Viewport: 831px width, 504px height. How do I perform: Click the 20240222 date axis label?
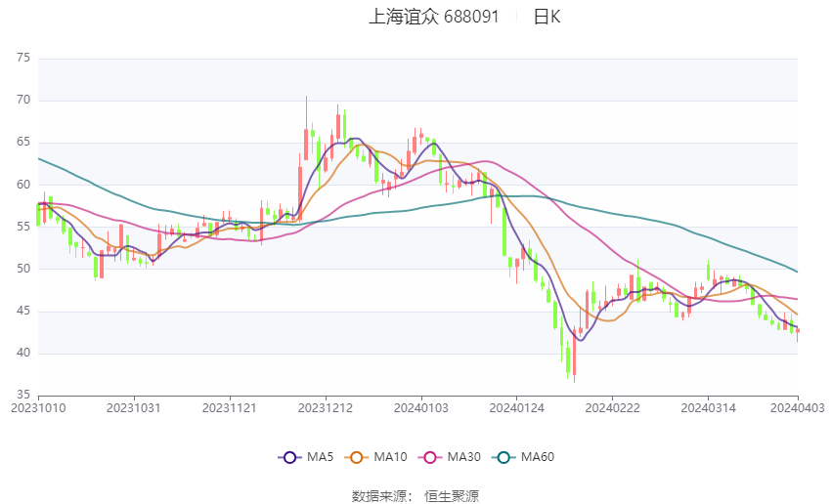tap(613, 408)
